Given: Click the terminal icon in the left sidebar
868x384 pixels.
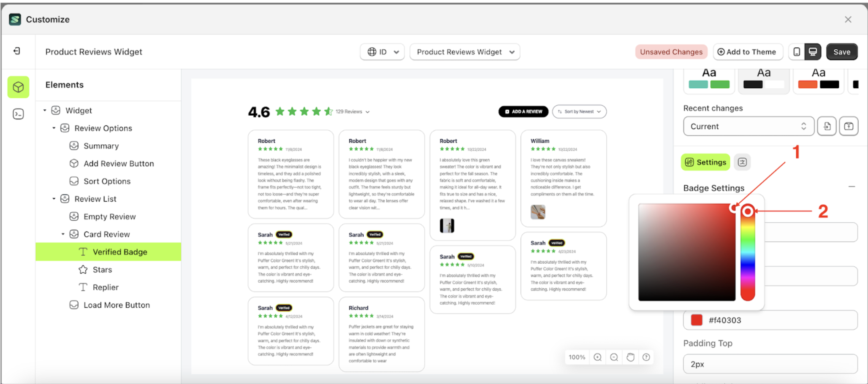Looking at the screenshot, I should pos(18,114).
